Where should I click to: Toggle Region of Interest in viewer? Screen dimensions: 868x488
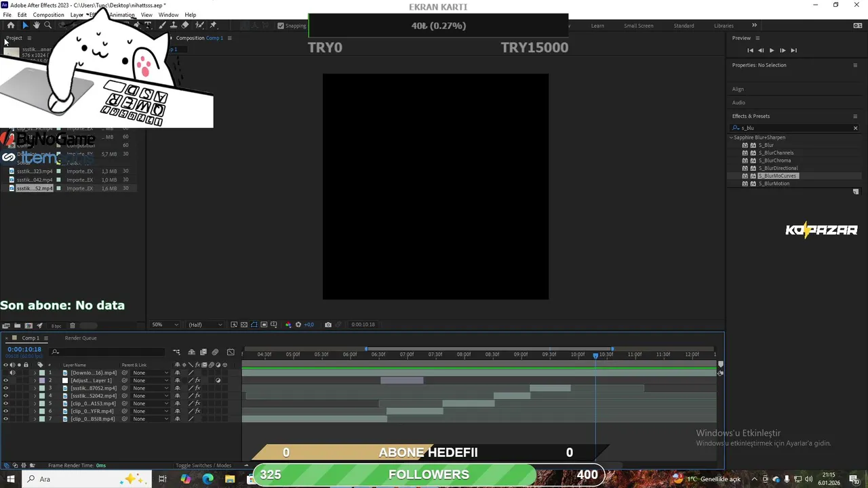point(264,325)
